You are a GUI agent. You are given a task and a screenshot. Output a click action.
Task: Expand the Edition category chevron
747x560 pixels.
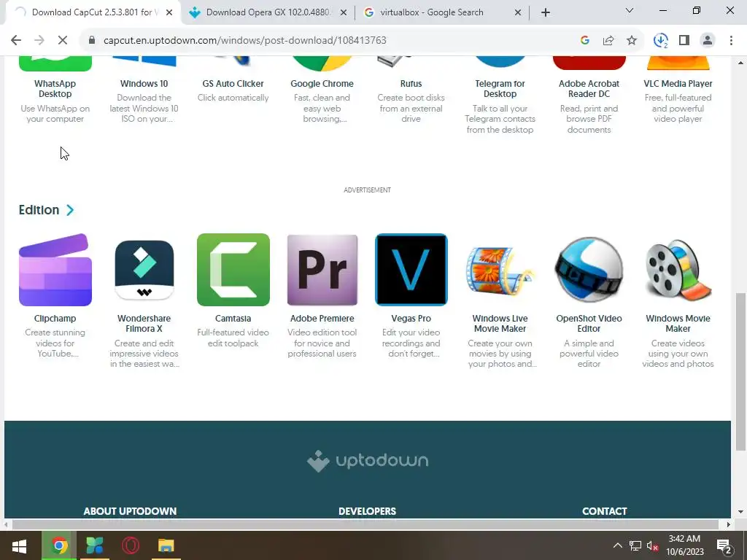(x=70, y=210)
